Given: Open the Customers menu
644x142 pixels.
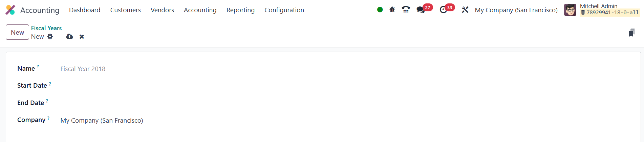Looking at the screenshot, I should click(125, 10).
